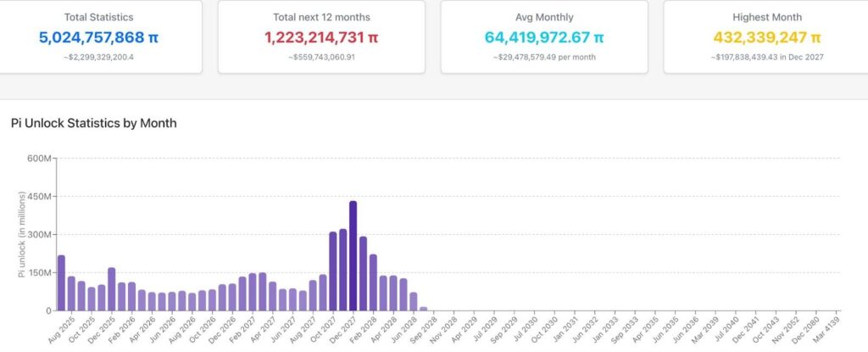The width and height of the screenshot is (868, 352).
Task: Select the small Sep 2028 bar
Action: (x=424, y=308)
